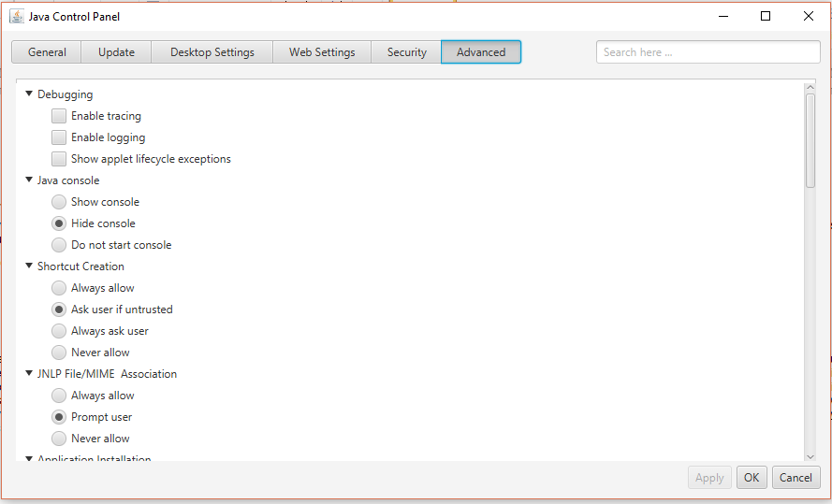
Task: Select Always ask user option
Action: [x=59, y=331]
